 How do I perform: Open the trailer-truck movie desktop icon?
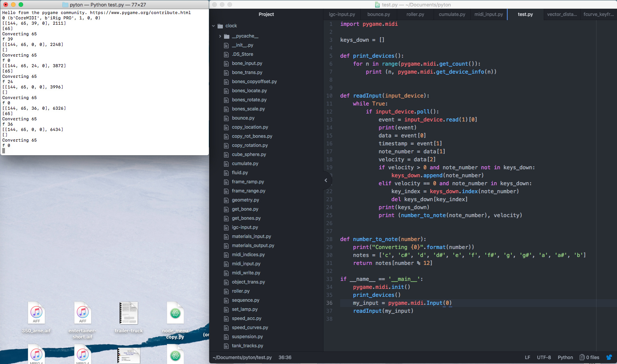pyautogui.click(x=129, y=313)
